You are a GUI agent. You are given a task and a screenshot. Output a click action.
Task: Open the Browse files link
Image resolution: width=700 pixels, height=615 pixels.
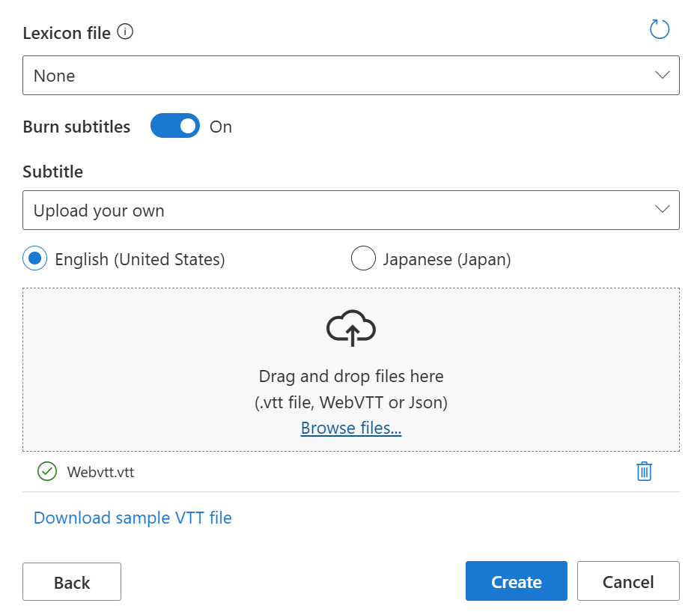350,428
